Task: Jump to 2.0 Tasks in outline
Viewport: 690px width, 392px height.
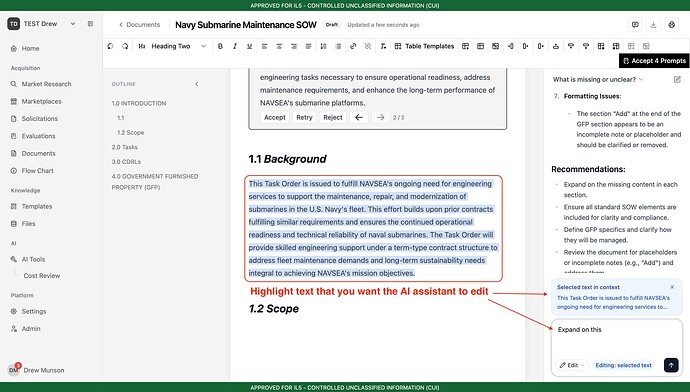Action: (x=125, y=147)
